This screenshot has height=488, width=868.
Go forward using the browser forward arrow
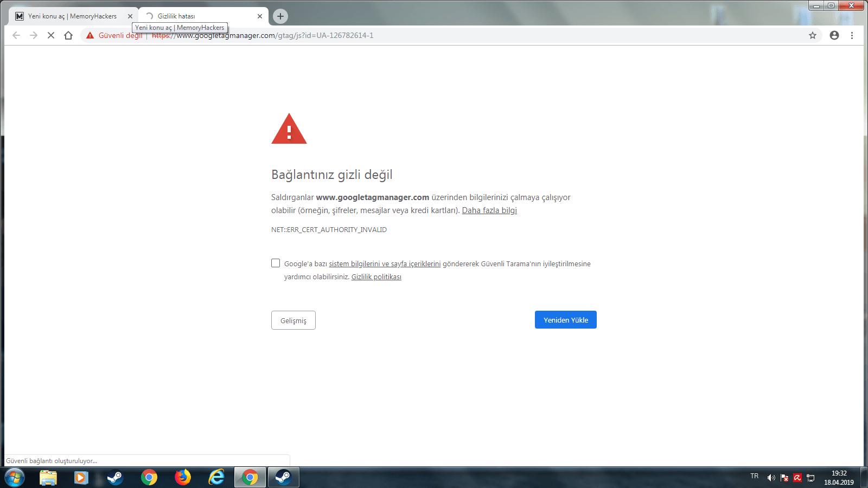click(34, 35)
